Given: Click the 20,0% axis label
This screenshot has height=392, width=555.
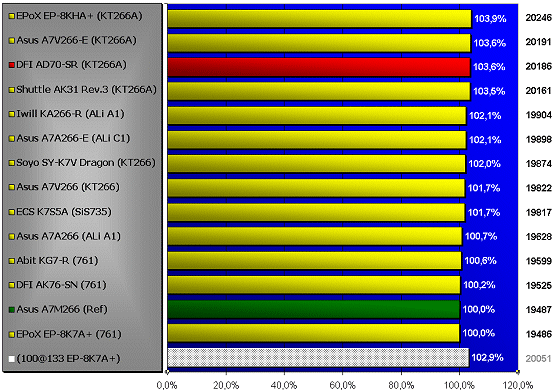Looking at the screenshot, I should [226, 385].
